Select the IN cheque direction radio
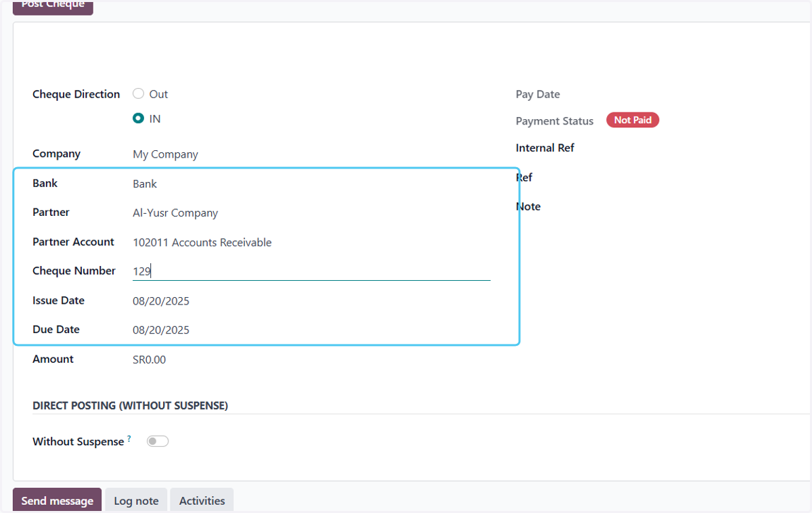The width and height of the screenshot is (812, 513). (x=139, y=118)
